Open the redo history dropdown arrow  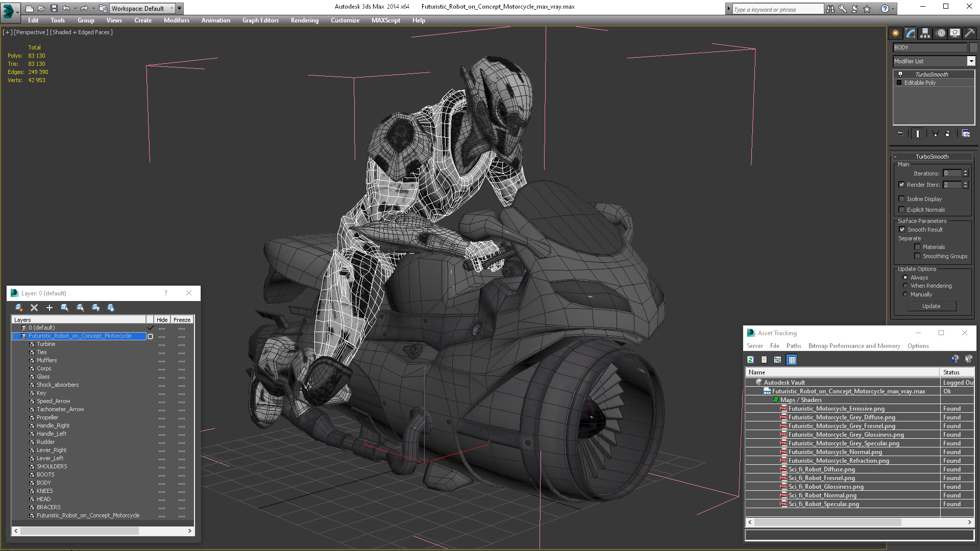click(x=93, y=8)
